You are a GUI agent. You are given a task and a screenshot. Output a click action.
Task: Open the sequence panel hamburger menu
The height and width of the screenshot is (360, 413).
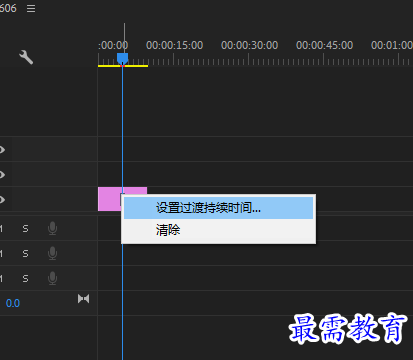tap(31, 8)
